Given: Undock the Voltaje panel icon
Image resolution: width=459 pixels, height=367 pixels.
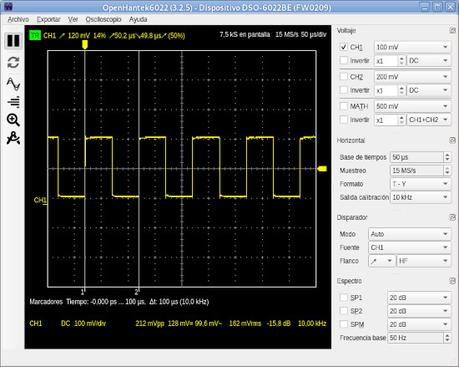Looking at the screenshot, I should [x=452, y=31].
